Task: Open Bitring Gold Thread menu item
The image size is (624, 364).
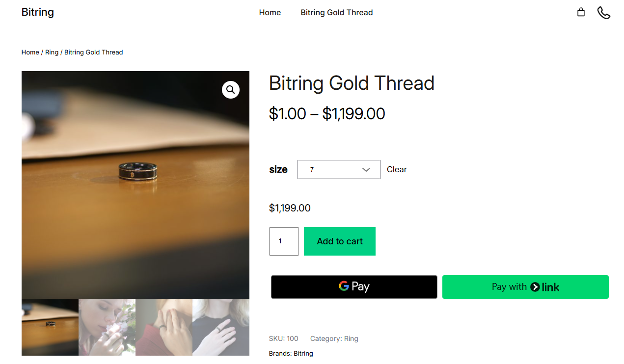Action: [x=337, y=13]
